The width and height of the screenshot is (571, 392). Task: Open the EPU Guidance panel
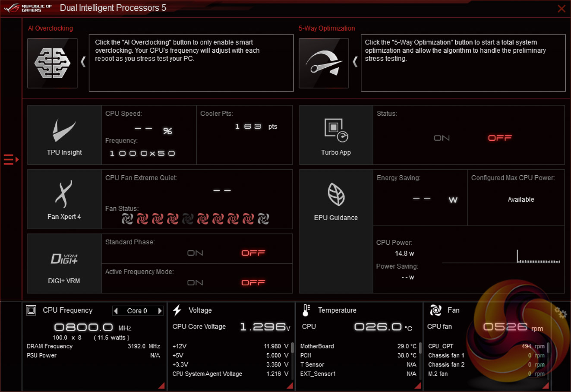(x=336, y=199)
